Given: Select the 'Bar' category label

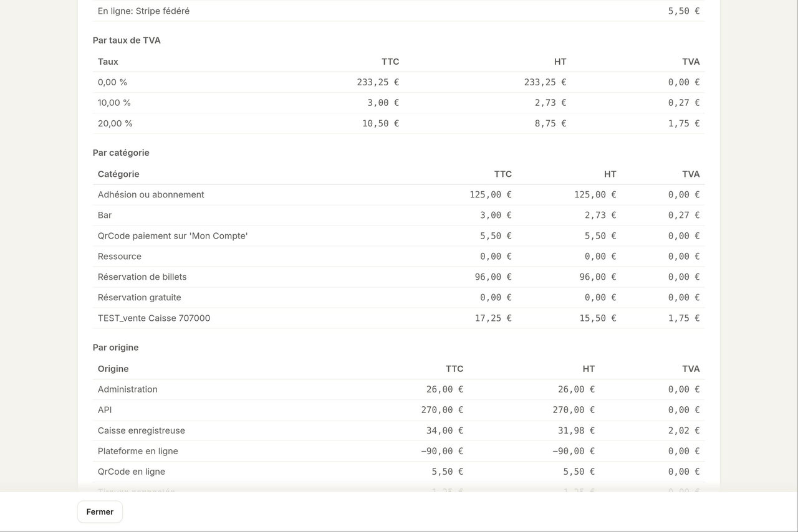Looking at the screenshot, I should [105, 215].
